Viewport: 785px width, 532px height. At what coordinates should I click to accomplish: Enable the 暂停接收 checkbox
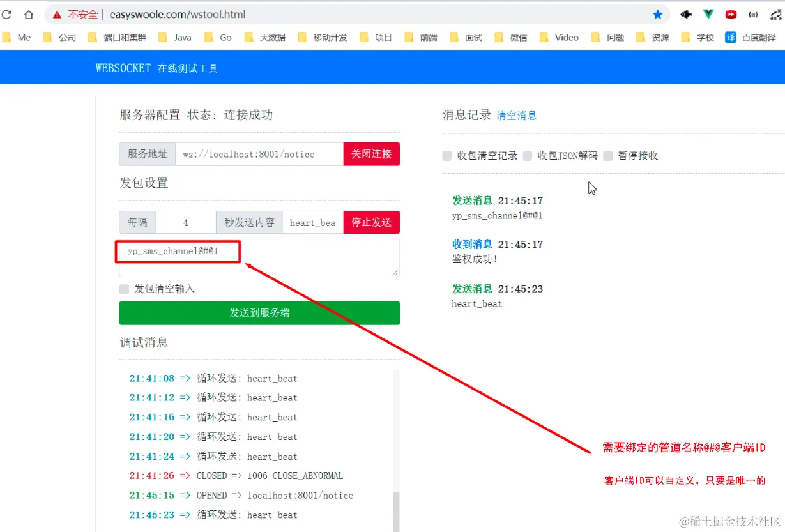pyautogui.click(x=608, y=155)
